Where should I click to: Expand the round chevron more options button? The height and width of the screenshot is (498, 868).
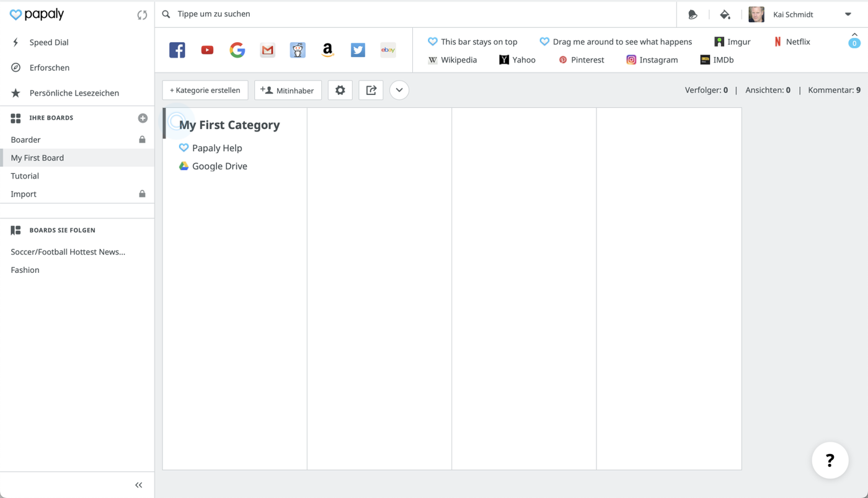click(399, 91)
